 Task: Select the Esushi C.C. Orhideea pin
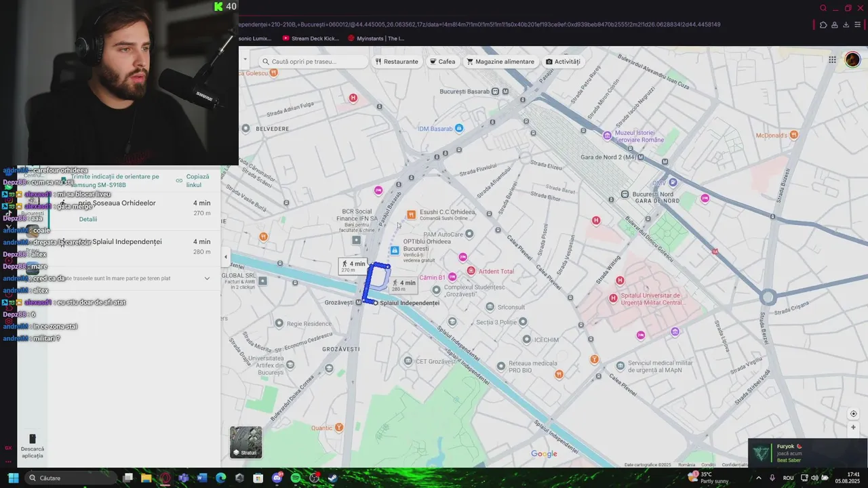411,215
